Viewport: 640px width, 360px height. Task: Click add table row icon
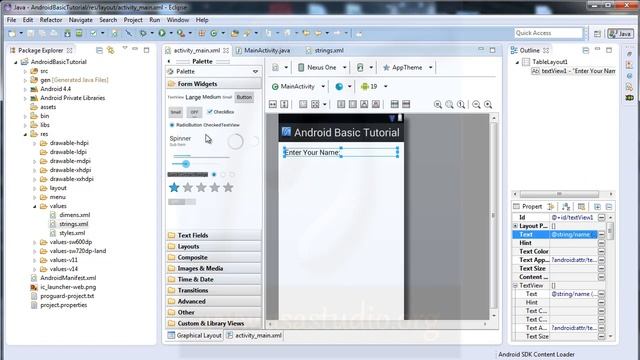[x=394, y=104]
